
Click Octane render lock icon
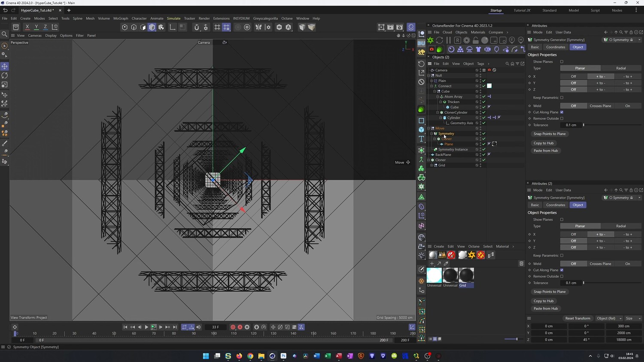[476, 40]
